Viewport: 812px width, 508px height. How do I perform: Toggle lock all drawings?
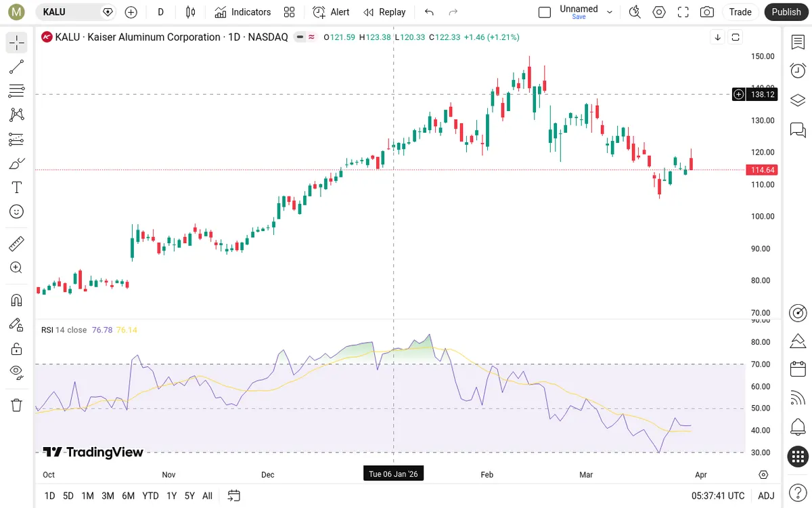pyautogui.click(x=17, y=349)
